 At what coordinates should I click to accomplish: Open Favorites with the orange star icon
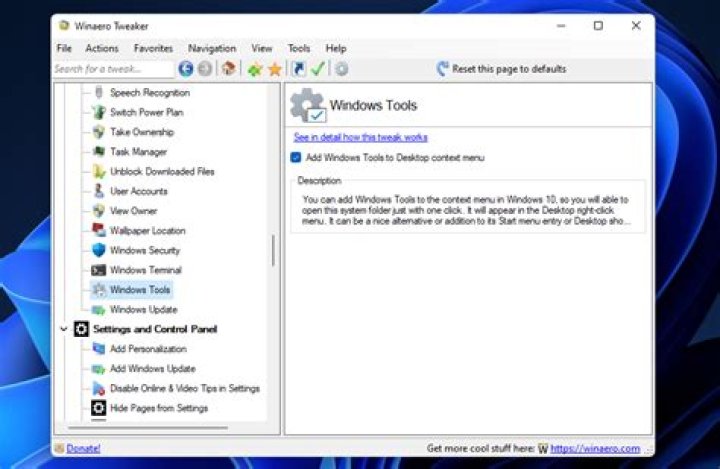[x=275, y=69]
